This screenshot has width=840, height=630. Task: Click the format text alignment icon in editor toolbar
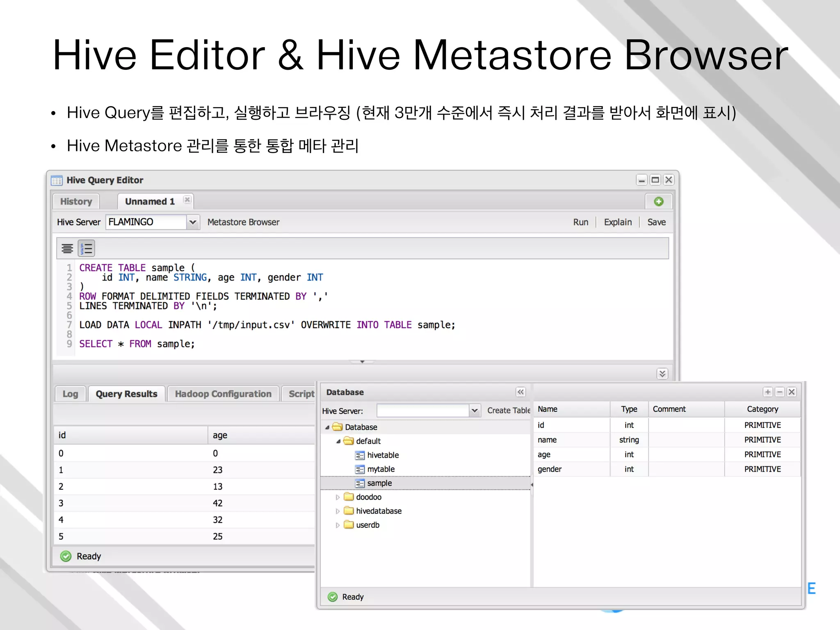point(67,249)
